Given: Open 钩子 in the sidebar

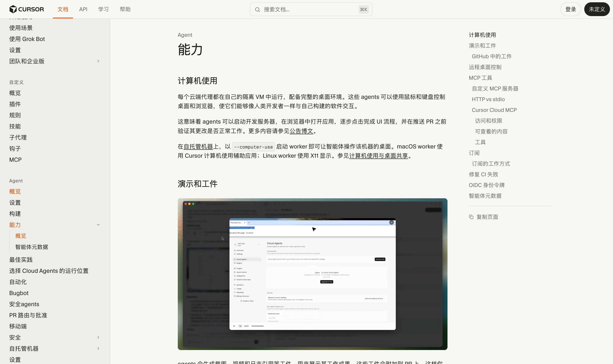Looking at the screenshot, I should (15, 149).
